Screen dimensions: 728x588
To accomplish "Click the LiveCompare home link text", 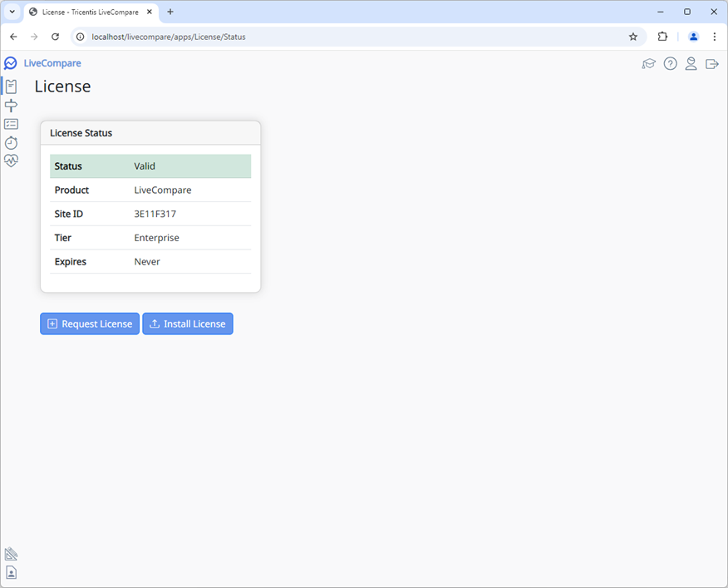I will click(x=52, y=63).
